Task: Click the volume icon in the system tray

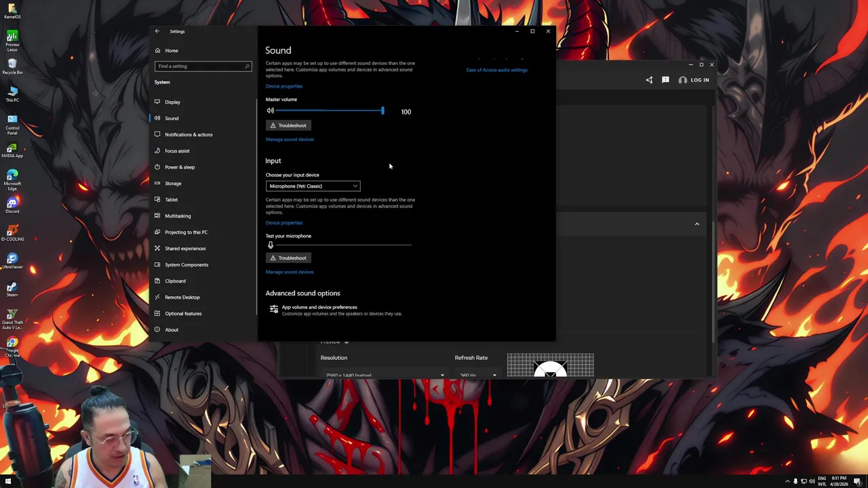Action: pyautogui.click(x=812, y=481)
